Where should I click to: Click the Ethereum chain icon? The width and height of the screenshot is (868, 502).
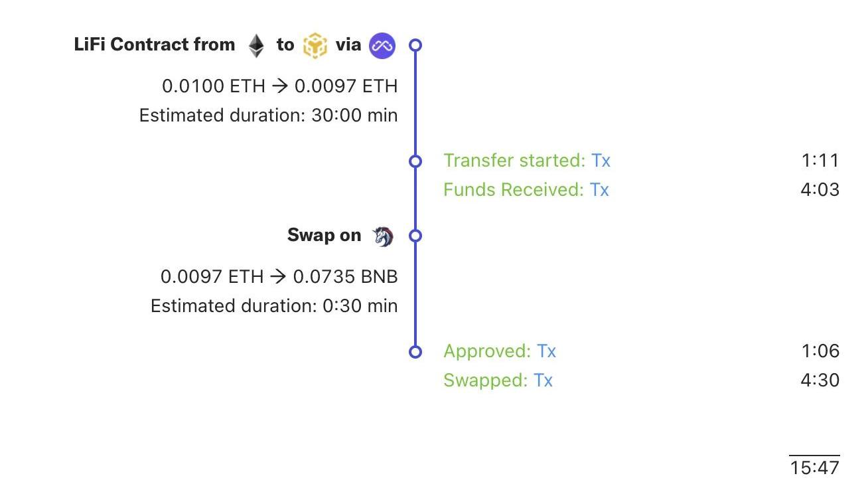pos(256,46)
